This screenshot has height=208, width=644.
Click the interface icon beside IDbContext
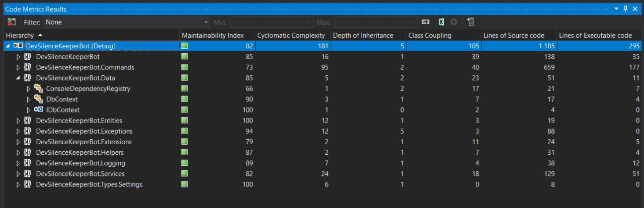pyautogui.click(x=38, y=110)
